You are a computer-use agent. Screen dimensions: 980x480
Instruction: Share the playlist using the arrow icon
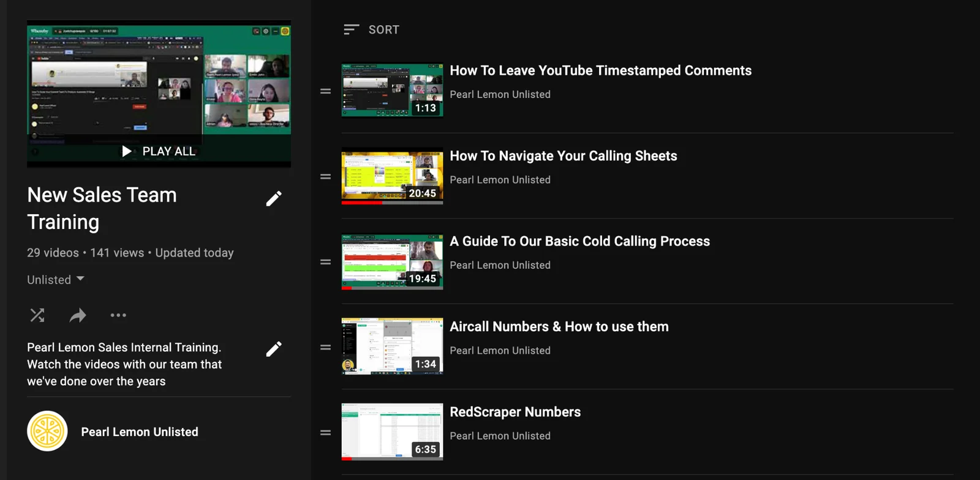(78, 315)
